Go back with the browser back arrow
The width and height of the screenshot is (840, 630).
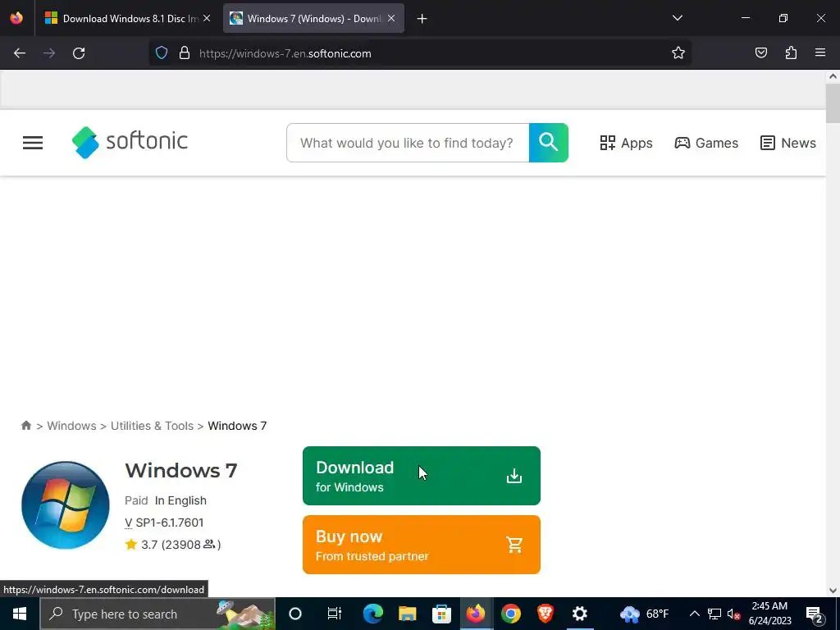pyautogui.click(x=20, y=53)
